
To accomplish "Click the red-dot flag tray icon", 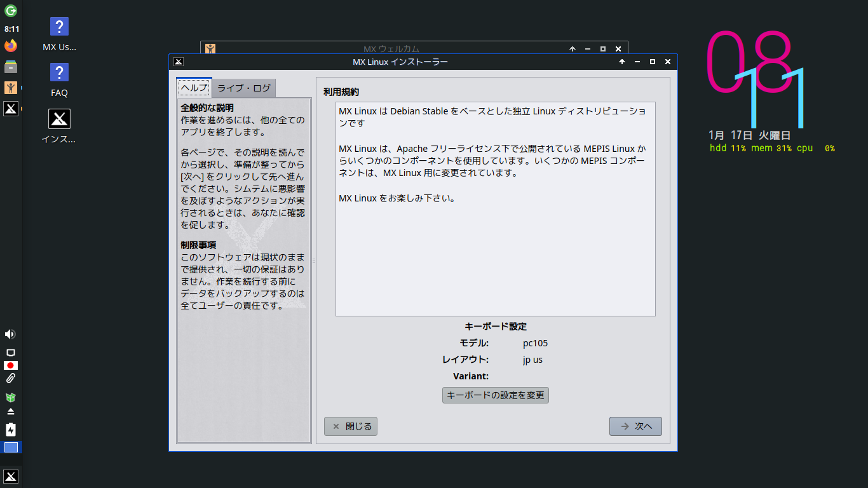I will coord(10,365).
